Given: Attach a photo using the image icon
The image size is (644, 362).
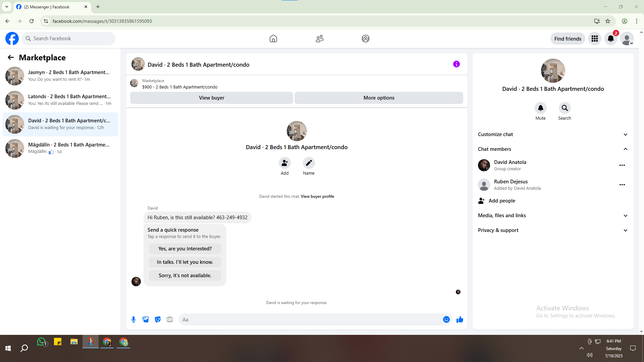Looking at the screenshot, I should click(x=146, y=319).
